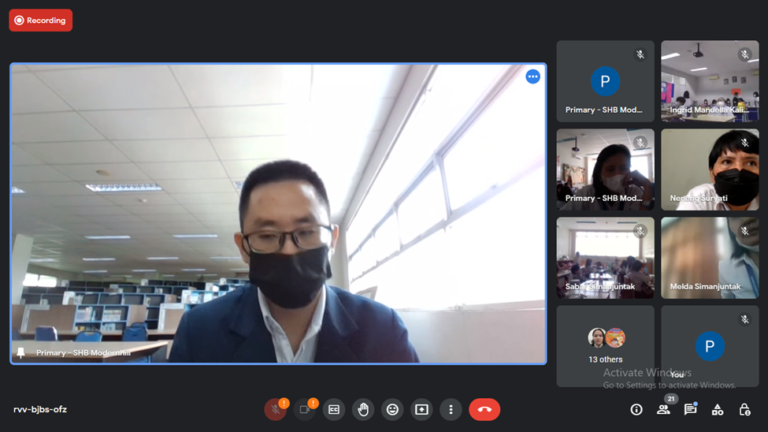Open host controls lock icon
This screenshot has height=432, width=768.
pyautogui.click(x=744, y=409)
